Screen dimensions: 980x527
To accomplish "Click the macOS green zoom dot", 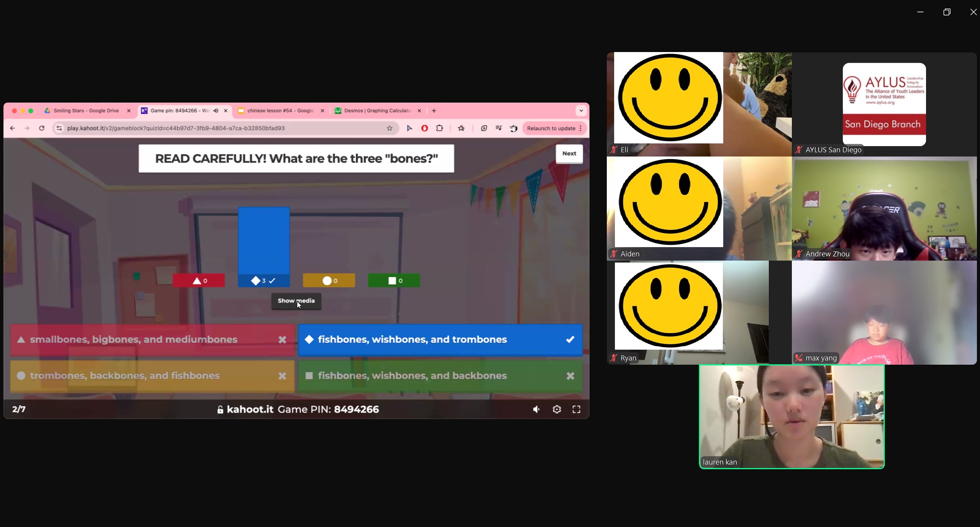I will point(31,111).
